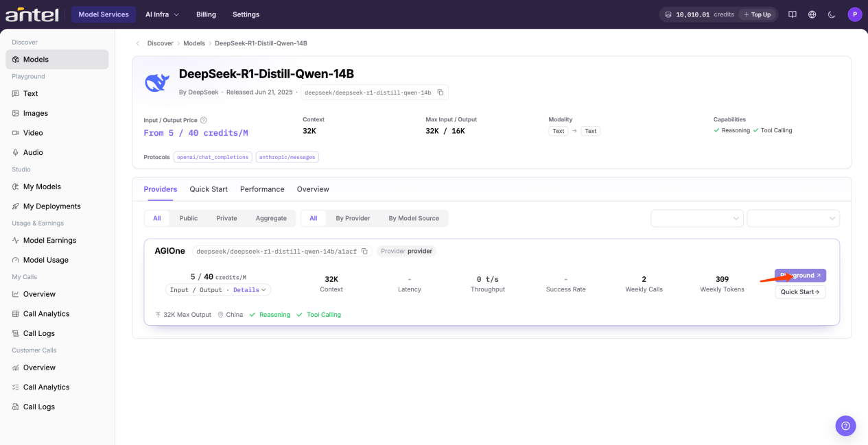Click the Input/Output Price help icon

point(203,120)
